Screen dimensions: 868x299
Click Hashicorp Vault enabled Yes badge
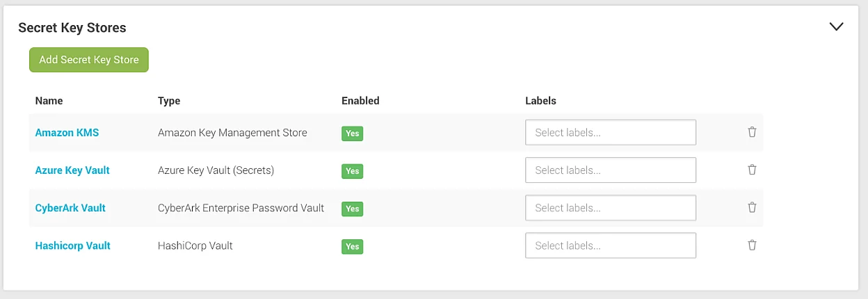pyautogui.click(x=353, y=246)
